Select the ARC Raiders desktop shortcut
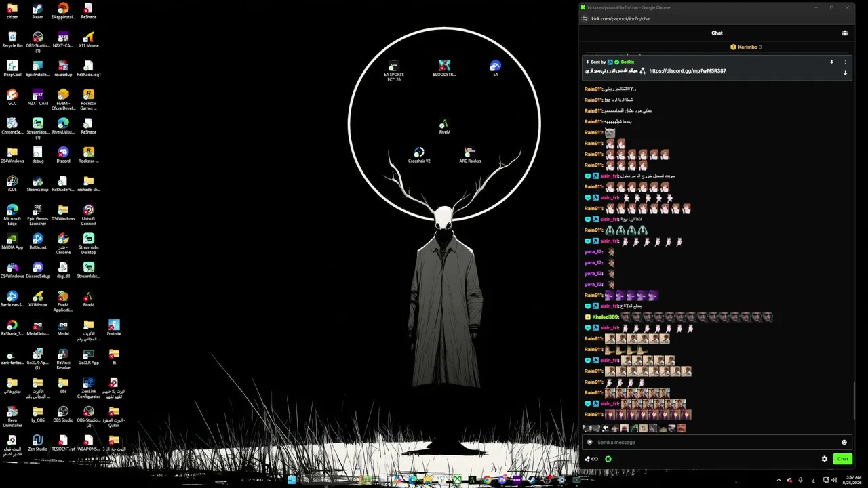The width and height of the screenshot is (868, 488). pos(470,155)
